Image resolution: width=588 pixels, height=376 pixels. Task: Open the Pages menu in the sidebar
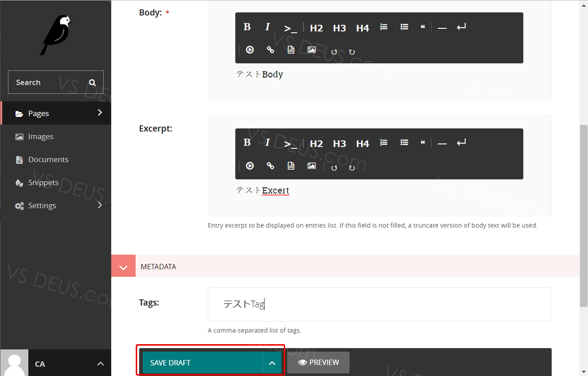[x=56, y=113]
